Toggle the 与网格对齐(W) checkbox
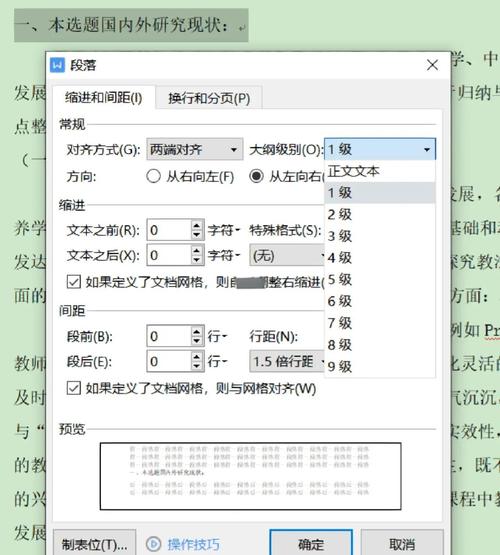 (x=74, y=388)
